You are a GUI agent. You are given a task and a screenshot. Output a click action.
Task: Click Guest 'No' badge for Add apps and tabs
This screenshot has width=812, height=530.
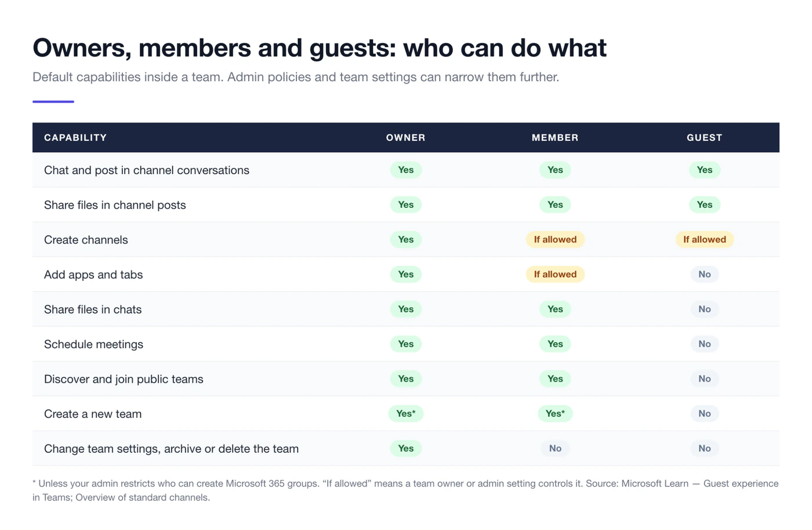click(x=705, y=274)
